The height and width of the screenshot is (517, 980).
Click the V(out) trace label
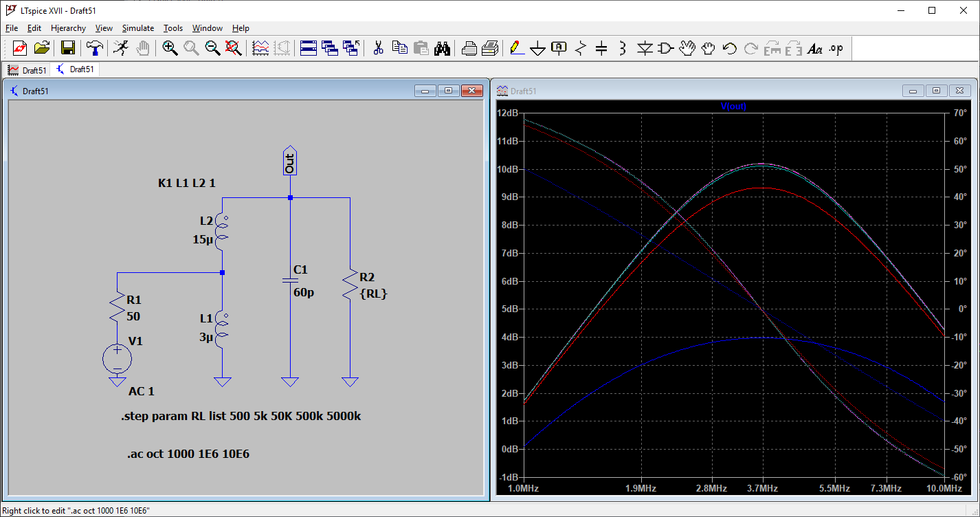[x=733, y=107]
